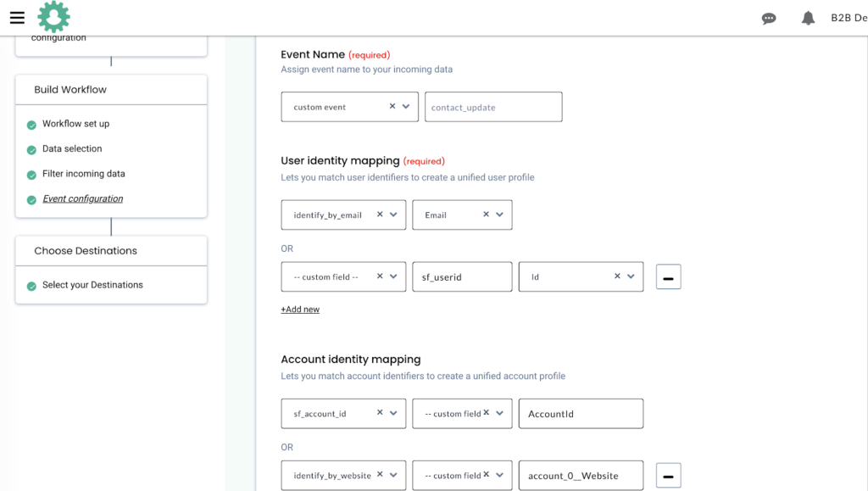Open the chat messages bubble icon
This screenshot has width=868, height=491.
click(x=768, y=18)
